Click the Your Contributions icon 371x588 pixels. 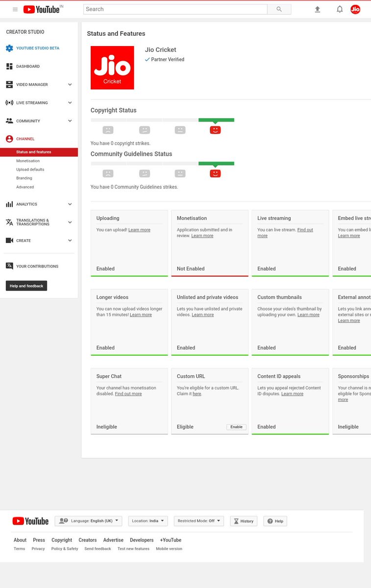pyautogui.click(x=9, y=266)
